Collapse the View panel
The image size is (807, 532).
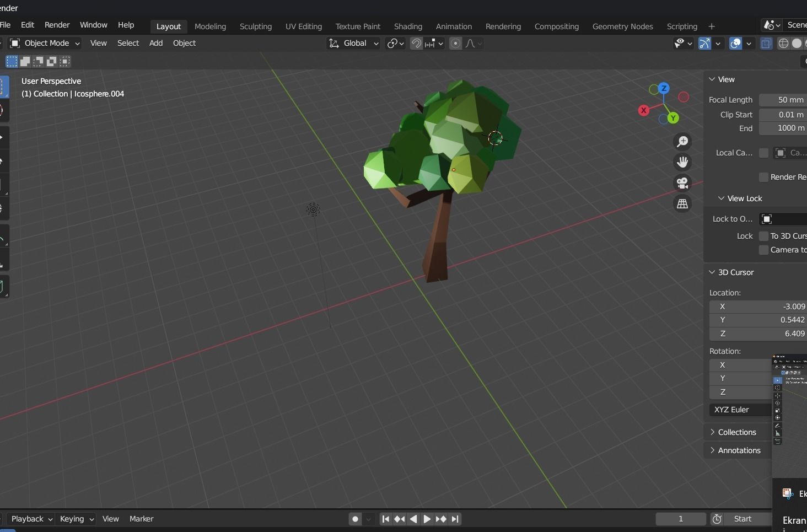tap(712, 79)
